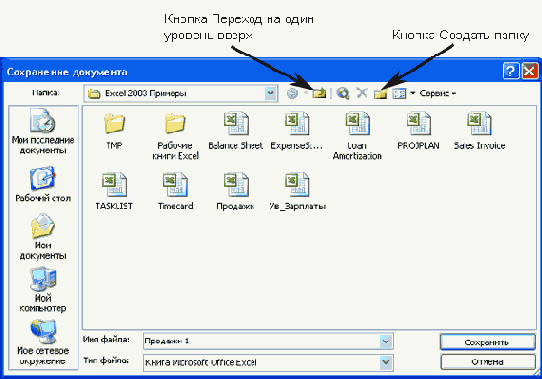This screenshot has width=542, height=379.
Task: Open Рабочий стол in places bar
Action: [43, 184]
